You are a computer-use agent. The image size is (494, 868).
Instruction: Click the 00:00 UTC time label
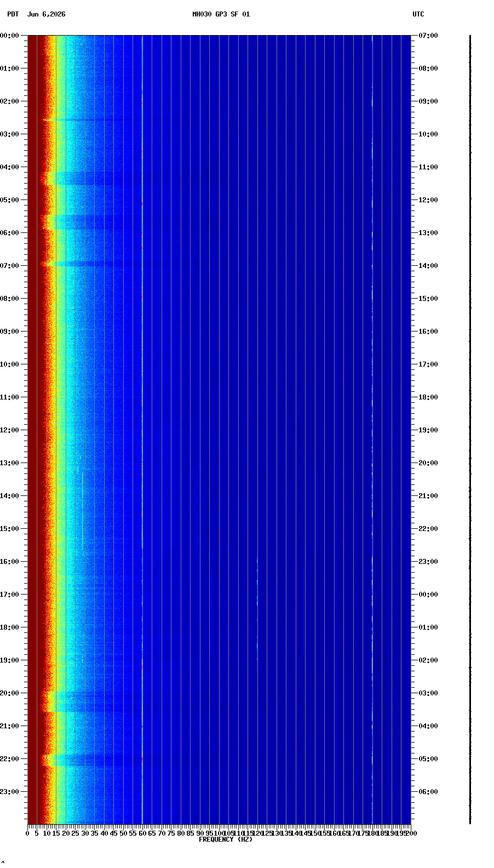(428, 595)
